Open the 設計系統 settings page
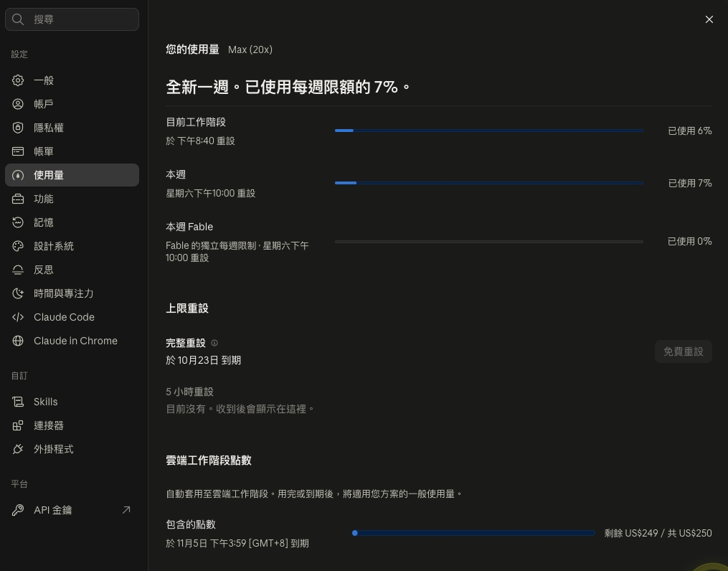 coord(72,246)
